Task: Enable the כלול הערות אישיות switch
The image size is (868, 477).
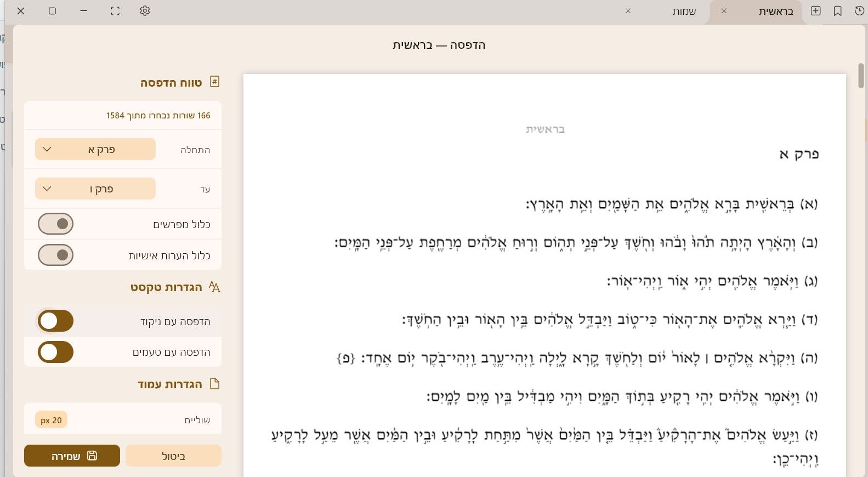Action: coord(55,255)
